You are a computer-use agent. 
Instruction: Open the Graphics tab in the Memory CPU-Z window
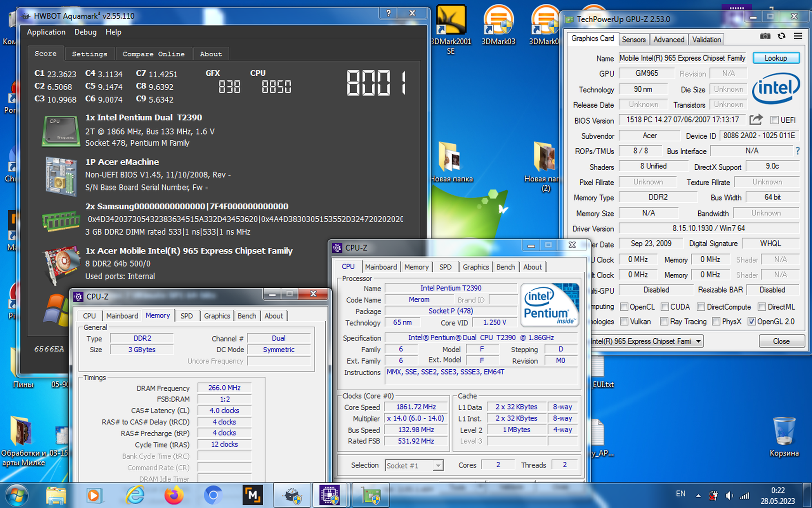(217, 316)
